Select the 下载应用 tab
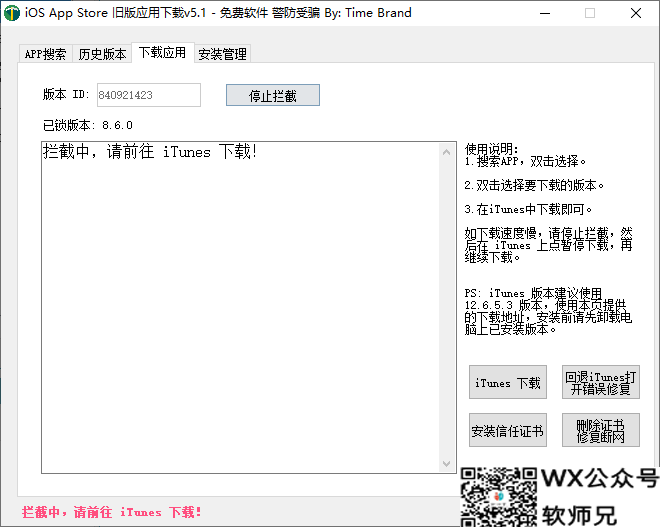The width and height of the screenshot is (660, 527). pos(162,53)
